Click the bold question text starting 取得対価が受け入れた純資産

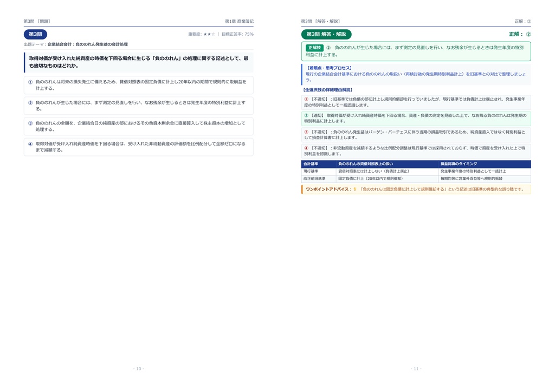click(x=139, y=62)
